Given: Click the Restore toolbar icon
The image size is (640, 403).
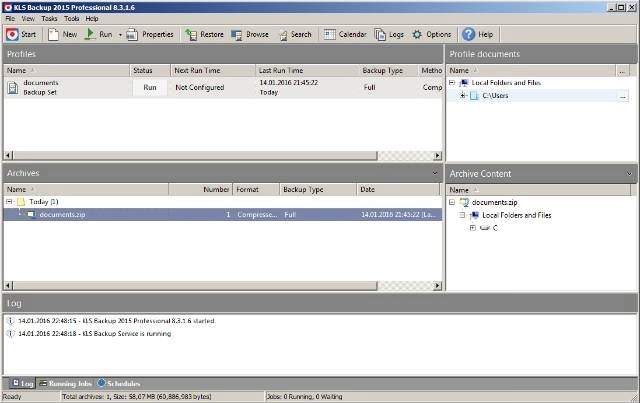Looking at the screenshot, I should pyautogui.click(x=204, y=35).
